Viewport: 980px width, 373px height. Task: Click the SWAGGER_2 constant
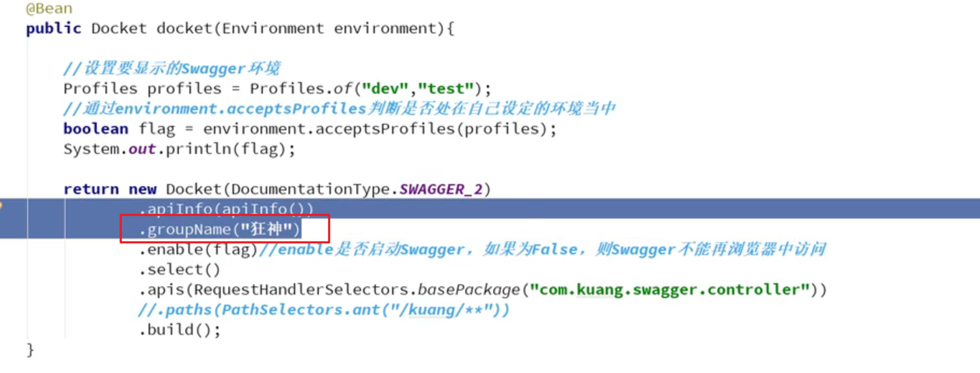(440, 189)
